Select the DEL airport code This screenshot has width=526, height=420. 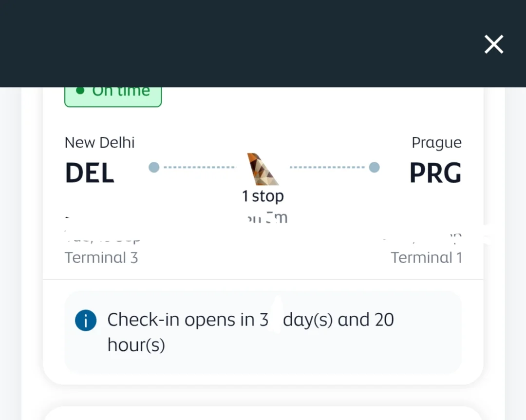(x=90, y=173)
